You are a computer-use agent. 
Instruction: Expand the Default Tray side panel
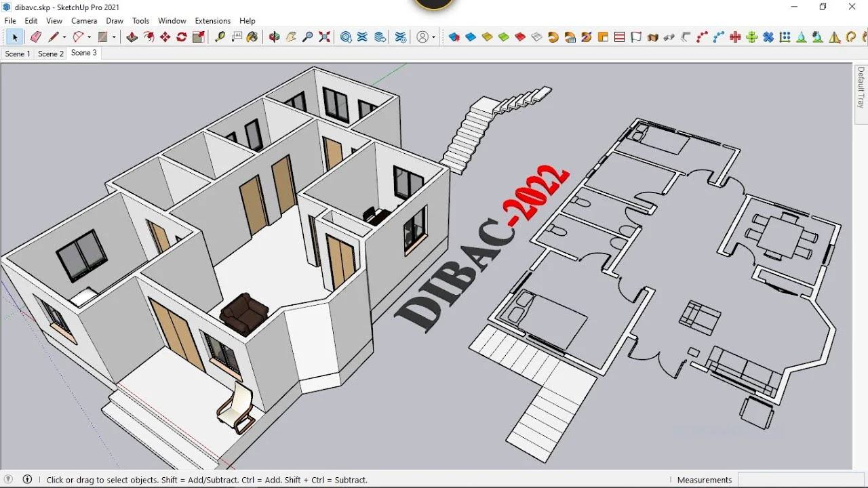(x=861, y=88)
